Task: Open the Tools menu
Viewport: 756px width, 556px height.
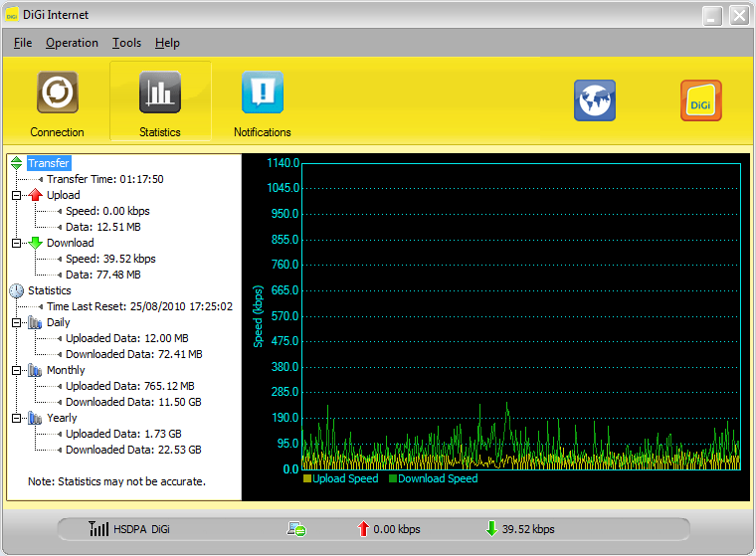Action: [x=126, y=43]
